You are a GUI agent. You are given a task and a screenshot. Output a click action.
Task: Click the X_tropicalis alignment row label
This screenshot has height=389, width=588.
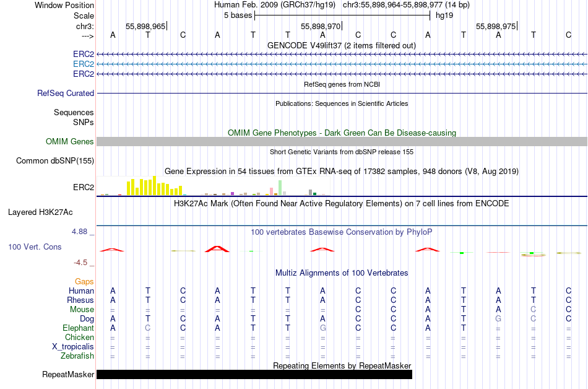pos(73,347)
